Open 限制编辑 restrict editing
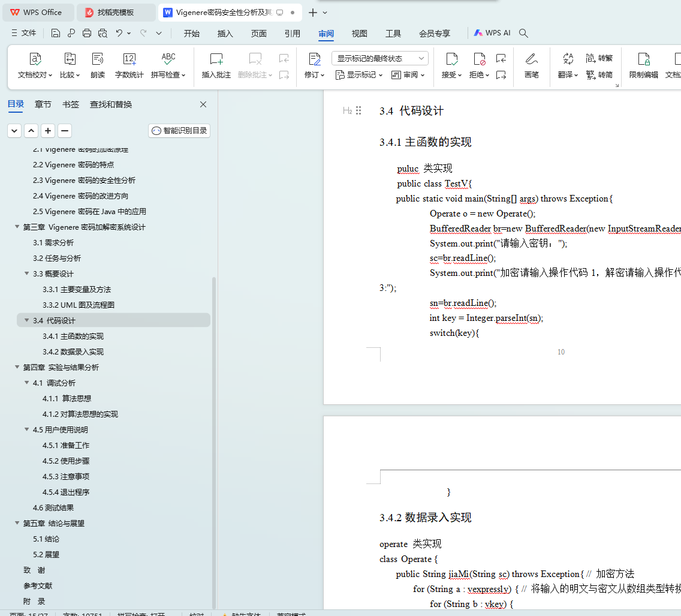Viewport: 681px width, 616px height. pyautogui.click(x=644, y=65)
